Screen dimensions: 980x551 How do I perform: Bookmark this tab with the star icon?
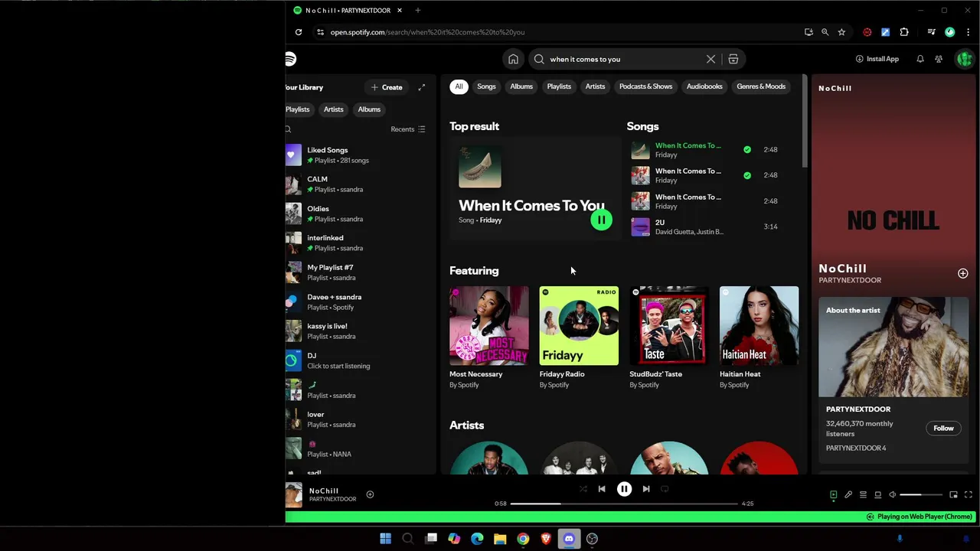point(841,32)
